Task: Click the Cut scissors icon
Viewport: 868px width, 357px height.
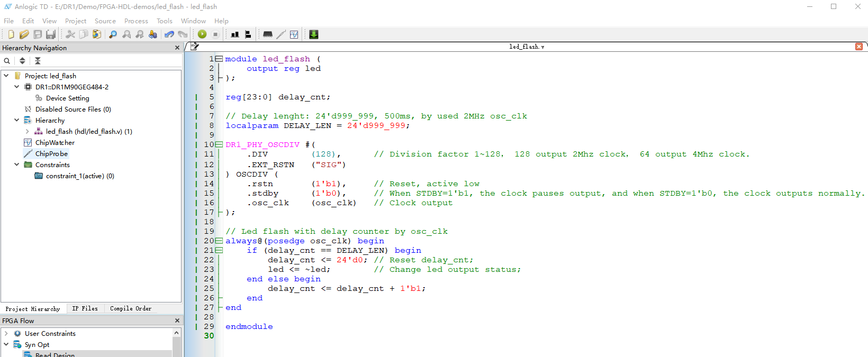Action: [x=70, y=34]
